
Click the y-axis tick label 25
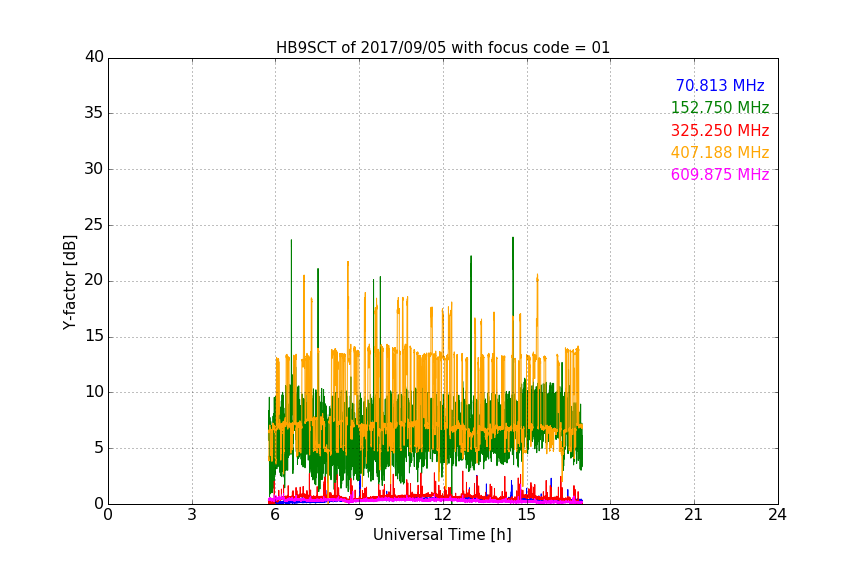click(94, 225)
